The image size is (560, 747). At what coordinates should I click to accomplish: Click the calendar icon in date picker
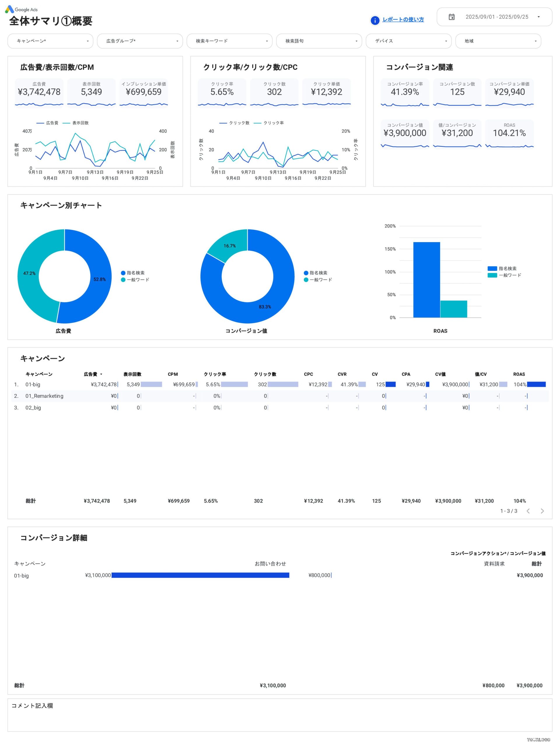pos(451,17)
